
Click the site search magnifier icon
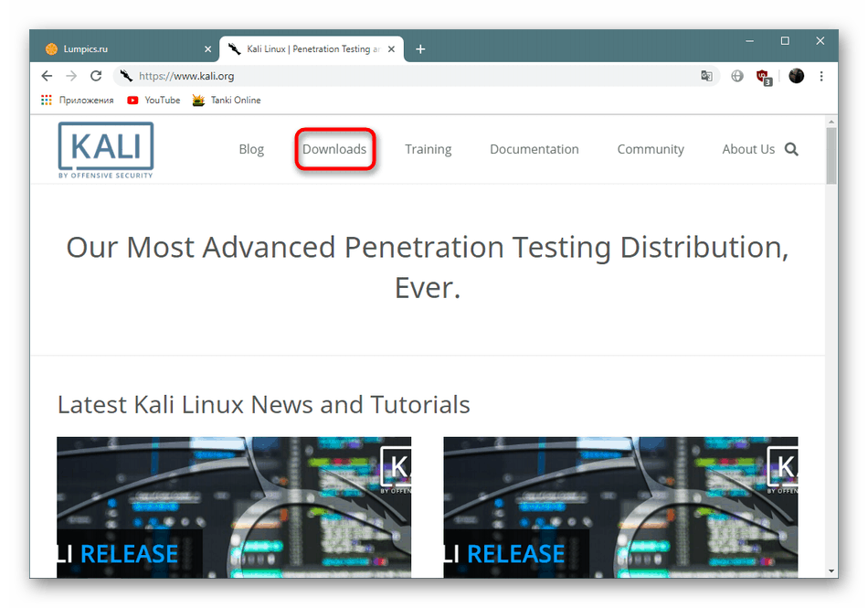point(791,149)
